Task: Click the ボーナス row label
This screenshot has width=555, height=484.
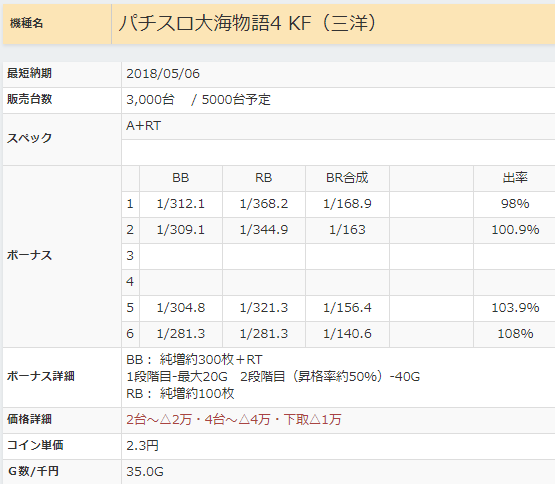Action: [29, 255]
